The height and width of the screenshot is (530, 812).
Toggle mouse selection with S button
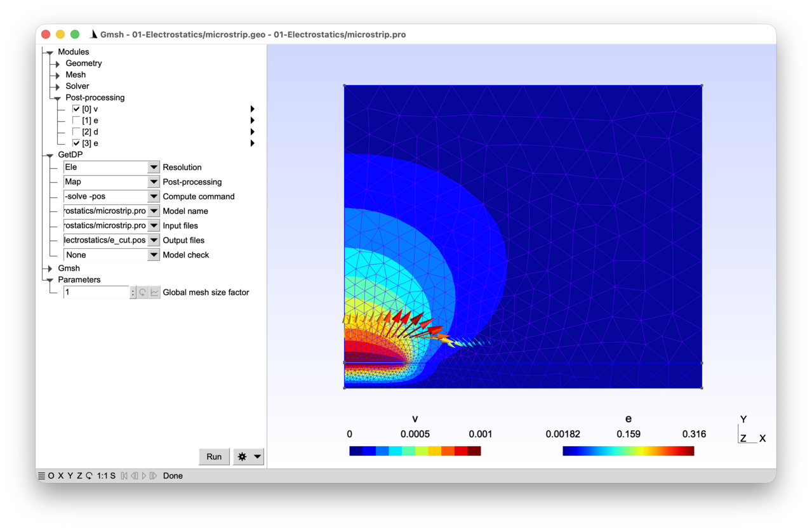[x=113, y=475]
